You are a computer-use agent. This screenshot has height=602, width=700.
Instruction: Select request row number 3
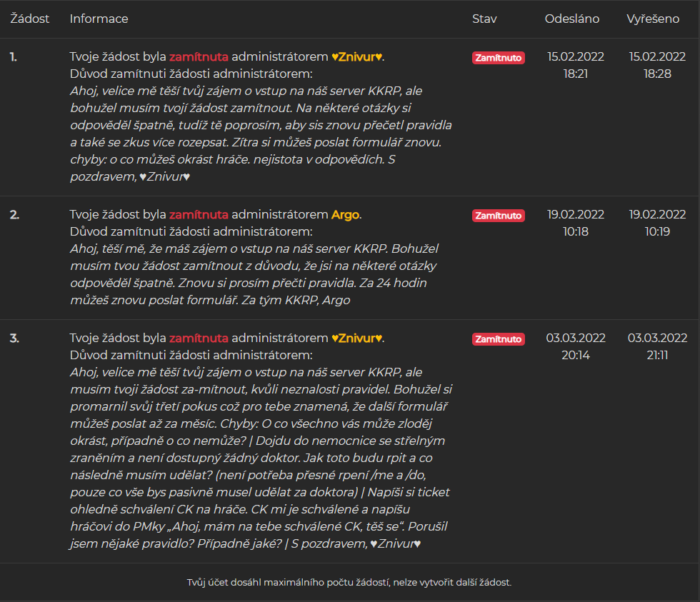(14, 338)
